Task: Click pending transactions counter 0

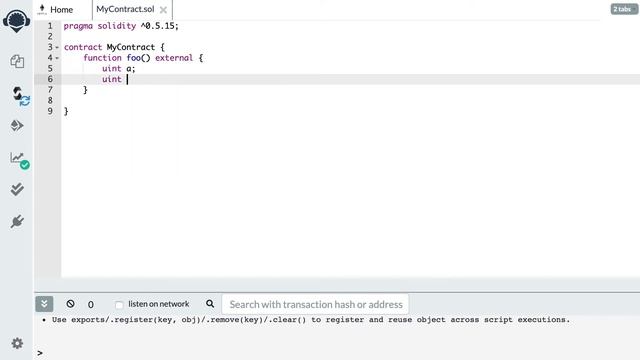Action: pyautogui.click(x=91, y=304)
